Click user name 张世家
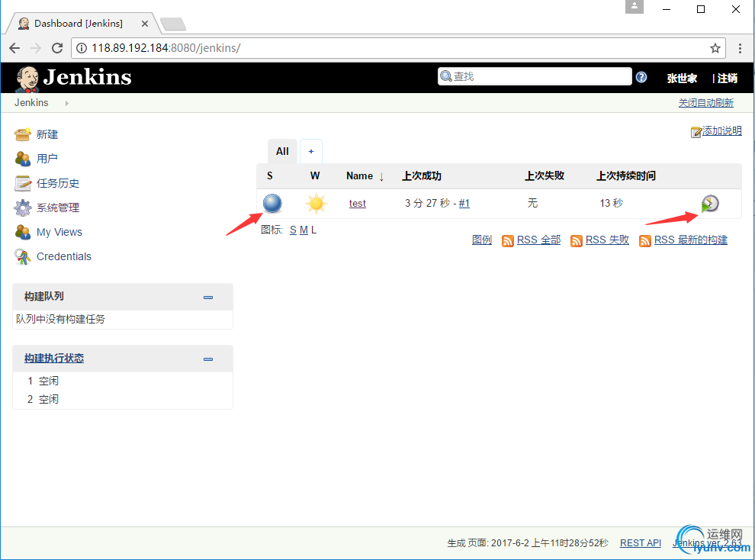 (682, 78)
